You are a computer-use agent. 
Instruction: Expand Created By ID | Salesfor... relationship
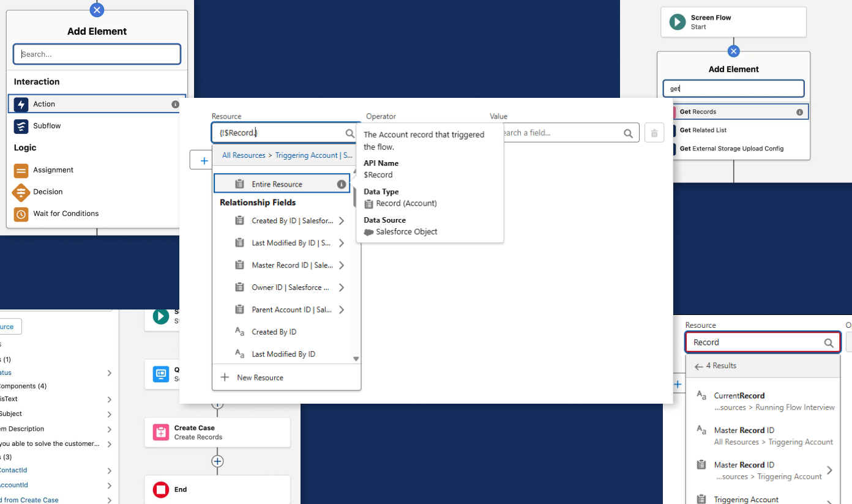(342, 221)
